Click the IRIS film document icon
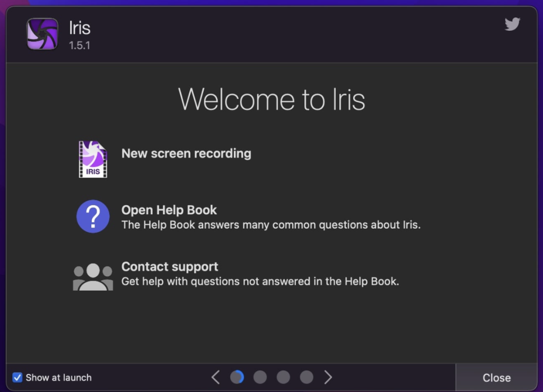The image size is (543, 392). point(93,159)
